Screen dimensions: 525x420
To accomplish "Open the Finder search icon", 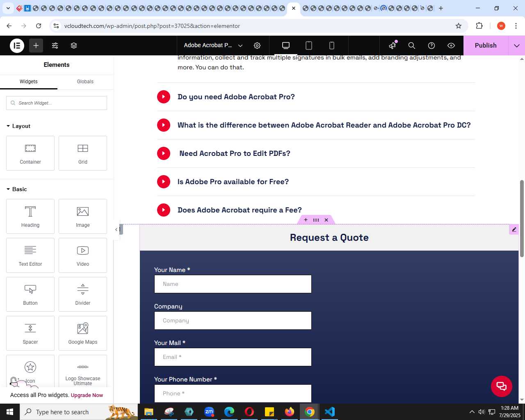I will (412, 46).
